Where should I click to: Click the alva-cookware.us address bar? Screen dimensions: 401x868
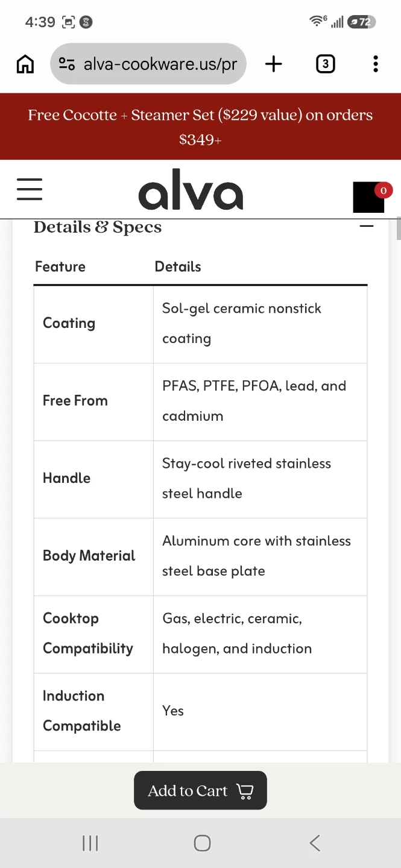(x=148, y=64)
